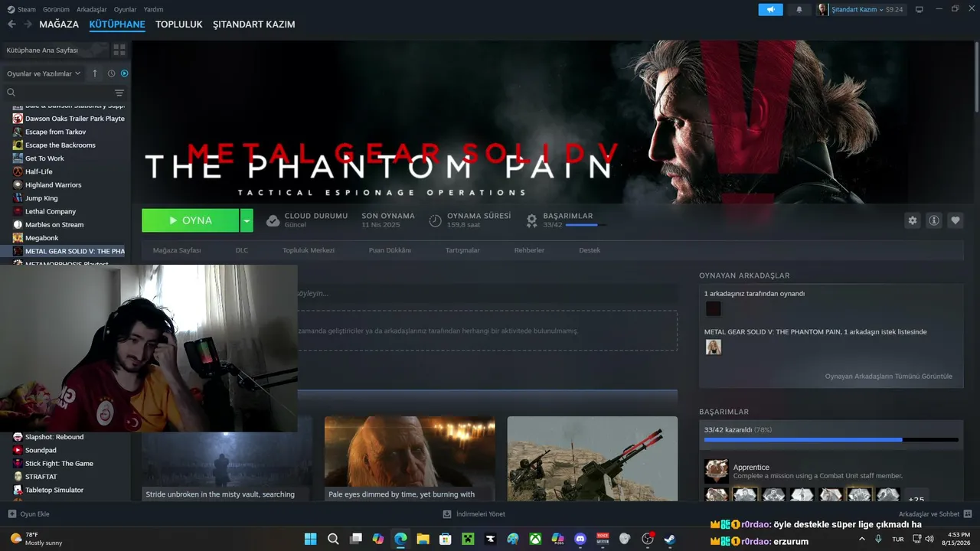Open the Puan Dükkânı tab

tap(390, 250)
